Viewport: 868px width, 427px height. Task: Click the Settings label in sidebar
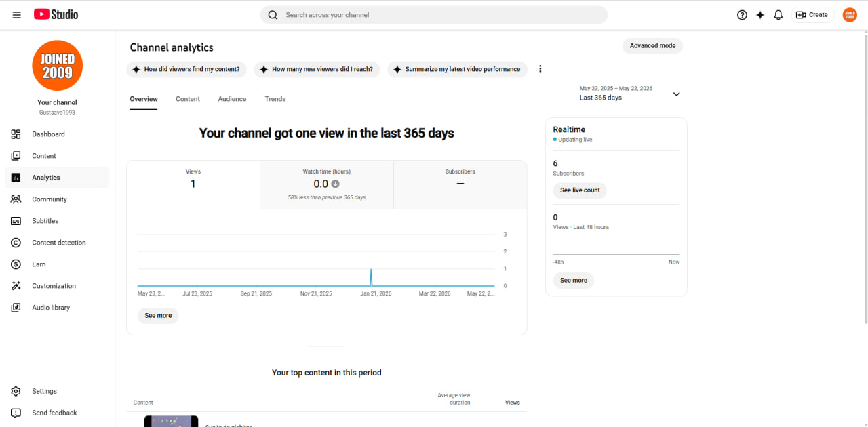coord(44,391)
